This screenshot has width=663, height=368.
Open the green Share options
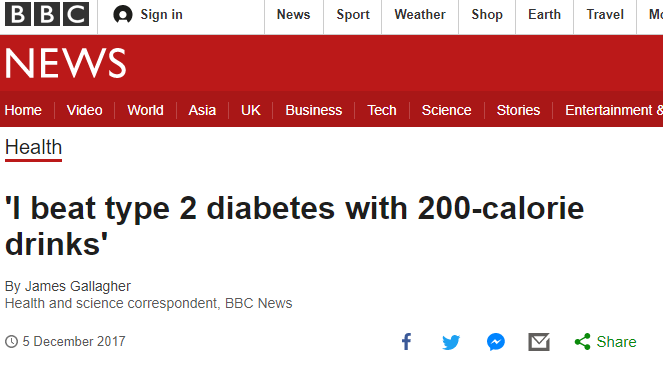click(605, 341)
